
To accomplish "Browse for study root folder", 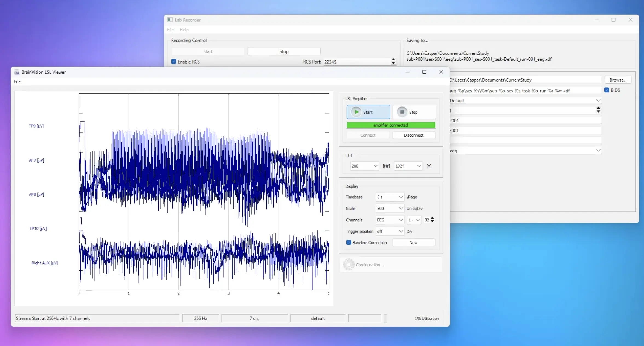I will [x=618, y=80].
